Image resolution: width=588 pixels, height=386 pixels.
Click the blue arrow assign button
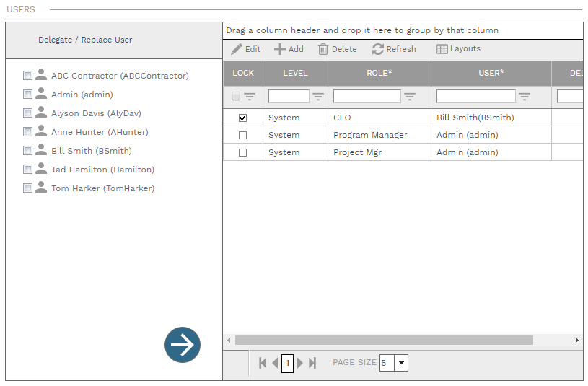coord(183,345)
